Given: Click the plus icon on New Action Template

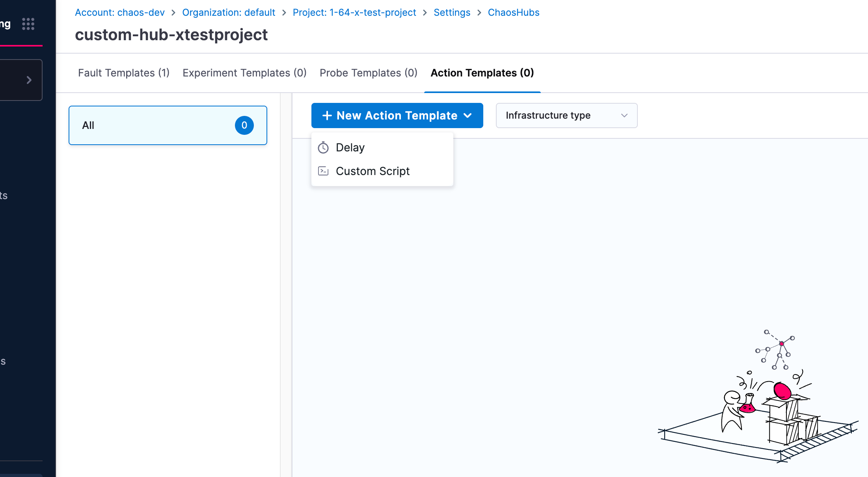Looking at the screenshot, I should [327, 115].
